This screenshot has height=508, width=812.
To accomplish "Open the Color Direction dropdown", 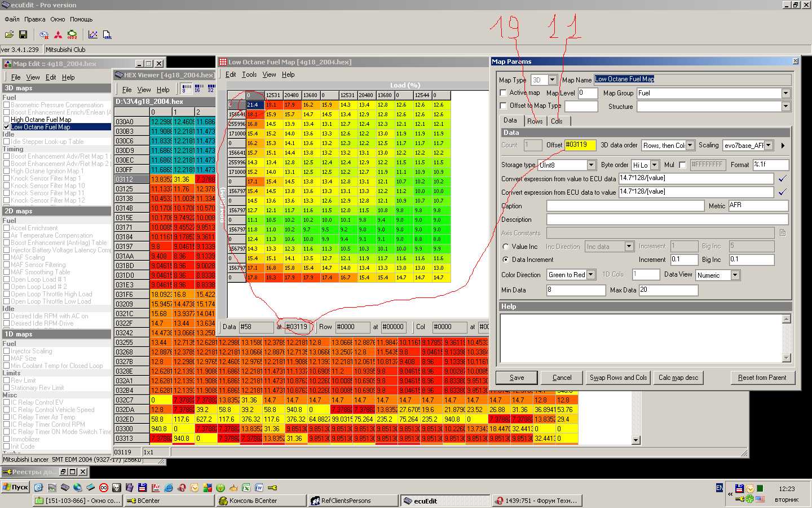I will pyautogui.click(x=590, y=275).
